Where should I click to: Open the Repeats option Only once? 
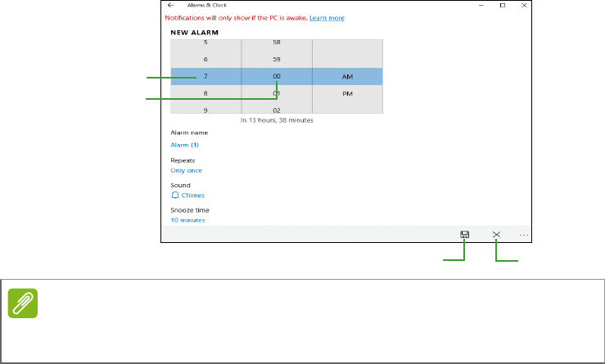click(187, 170)
